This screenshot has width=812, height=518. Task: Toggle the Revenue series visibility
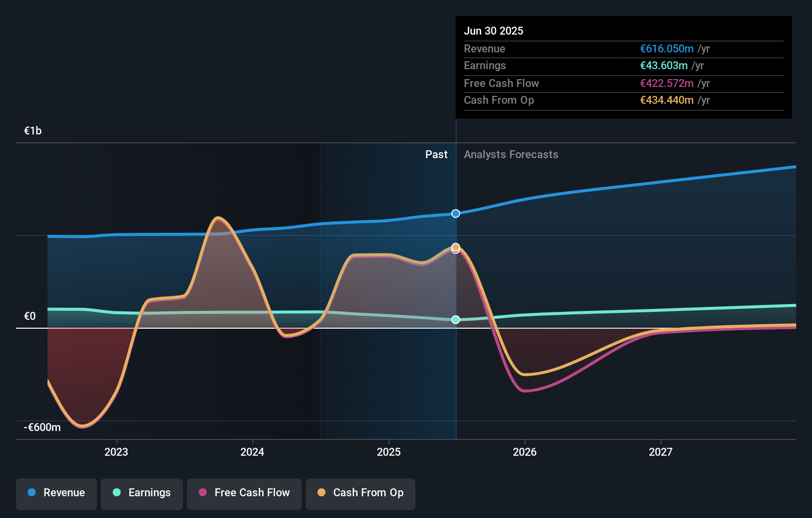pyautogui.click(x=56, y=494)
